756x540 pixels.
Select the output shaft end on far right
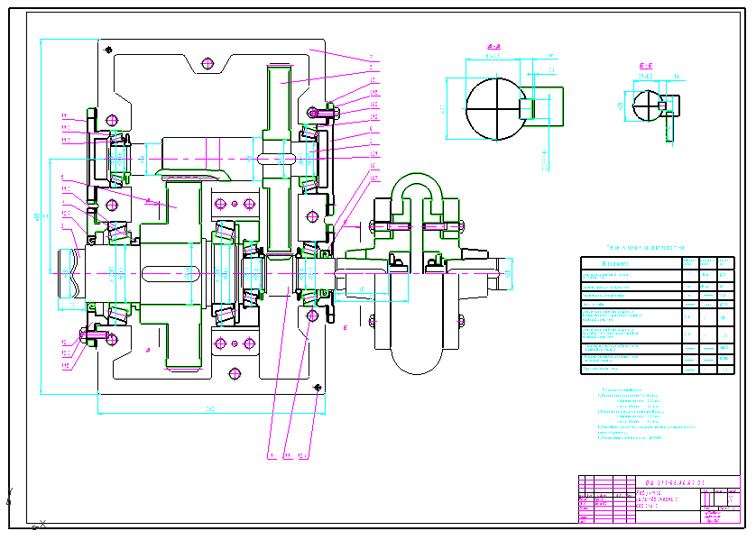(503, 274)
